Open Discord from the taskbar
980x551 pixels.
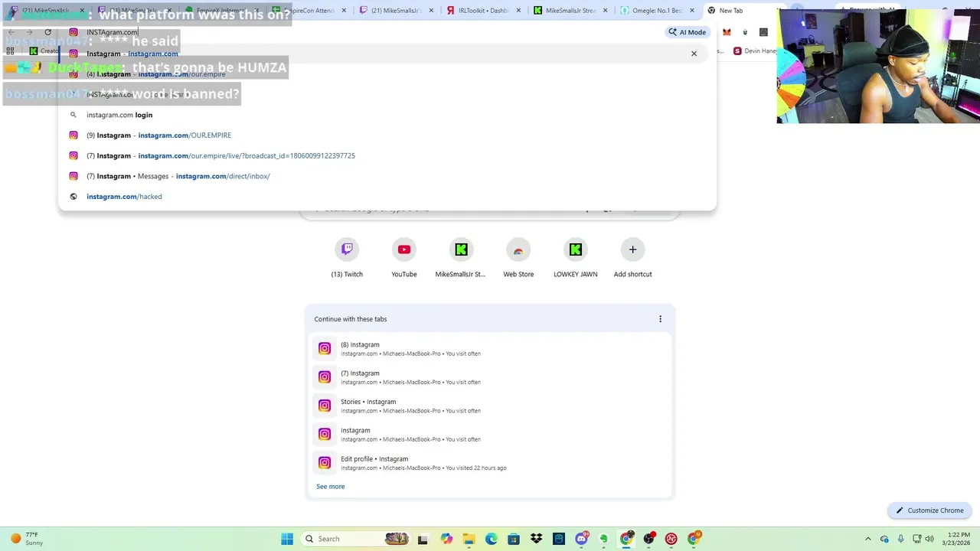click(x=581, y=539)
